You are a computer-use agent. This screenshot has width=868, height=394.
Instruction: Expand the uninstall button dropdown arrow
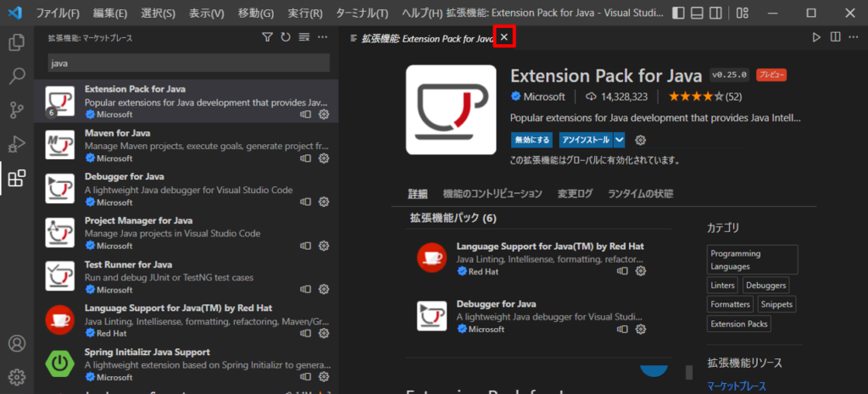(x=620, y=140)
